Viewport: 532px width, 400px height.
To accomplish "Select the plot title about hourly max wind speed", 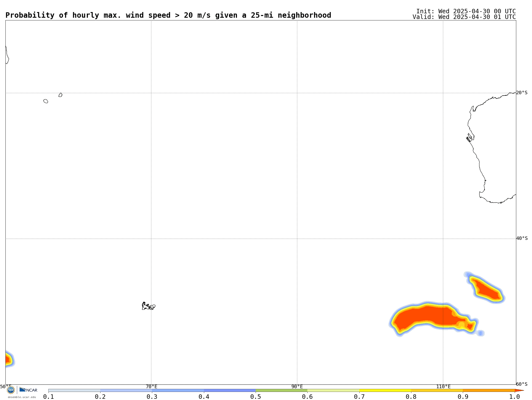I will [168, 15].
